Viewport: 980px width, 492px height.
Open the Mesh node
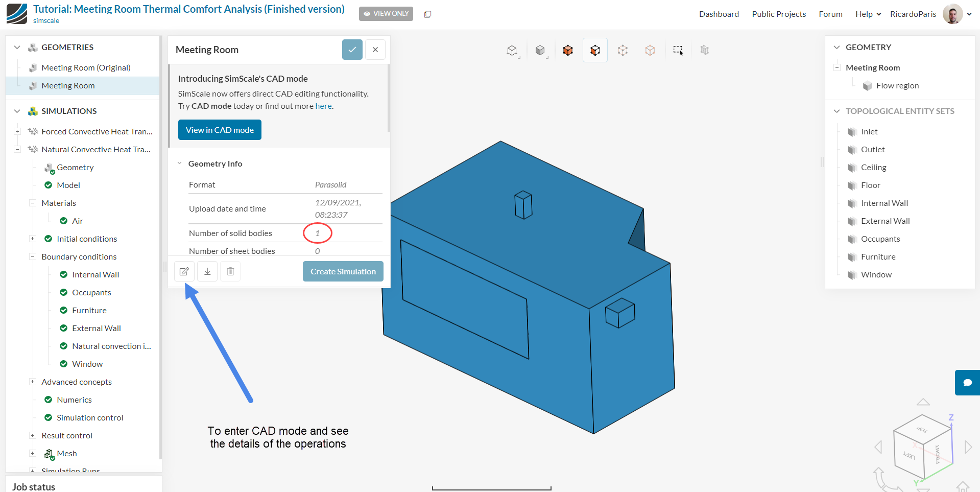coord(67,453)
